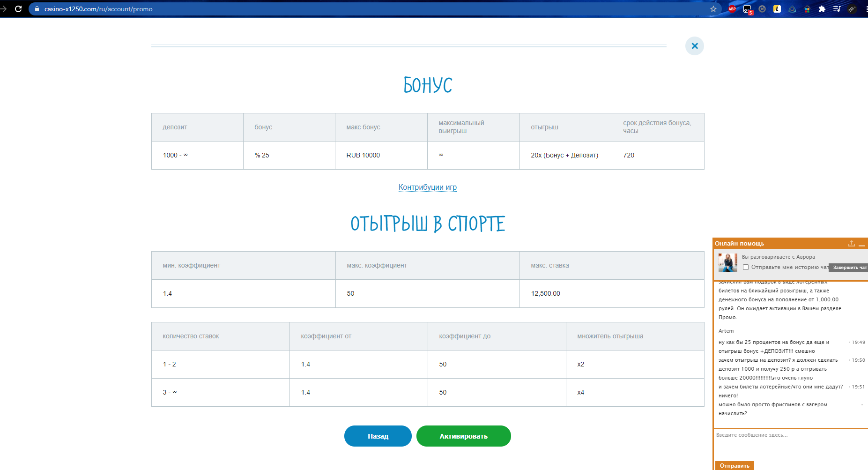Open the Контрибуции игр link
This screenshot has height=470, width=868.
pyautogui.click(x=427, y=187)
